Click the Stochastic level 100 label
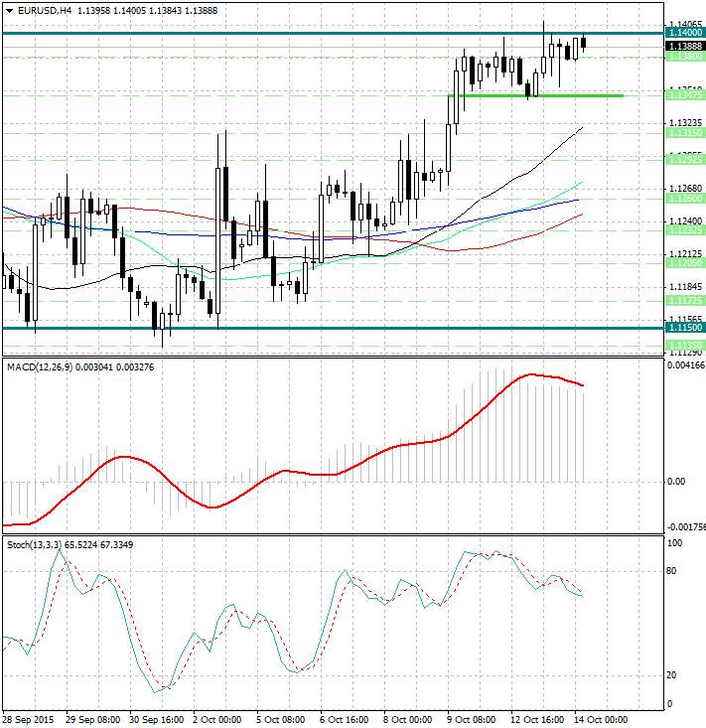Viewport: 706px width, 728px height. coord(674,543)
